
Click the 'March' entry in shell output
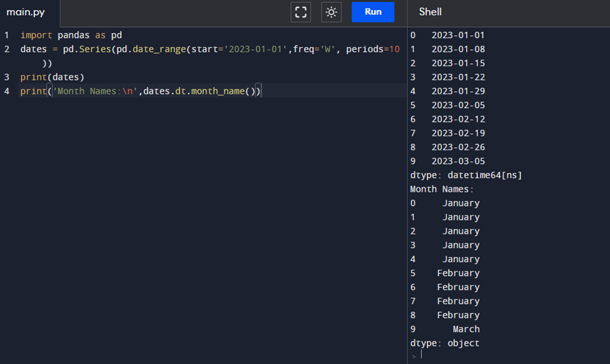coord(466,329)
